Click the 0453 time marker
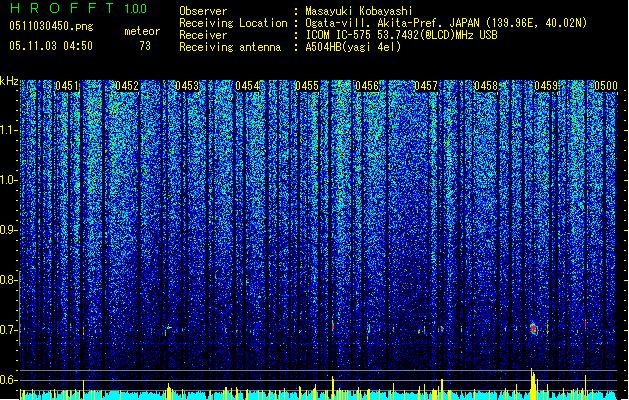The image size is (629, 400). pyautogui.click(x=187, y=86)
